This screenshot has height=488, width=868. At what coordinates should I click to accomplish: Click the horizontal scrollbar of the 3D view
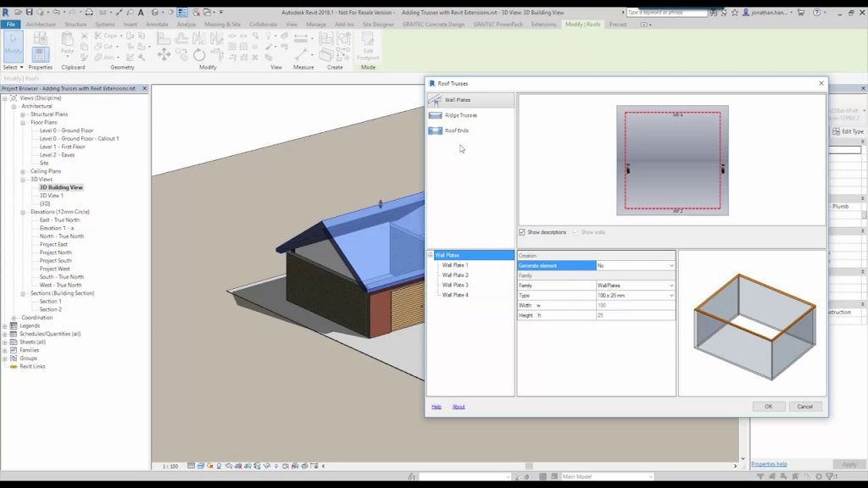pyautogui.click(x=529, y=467)
